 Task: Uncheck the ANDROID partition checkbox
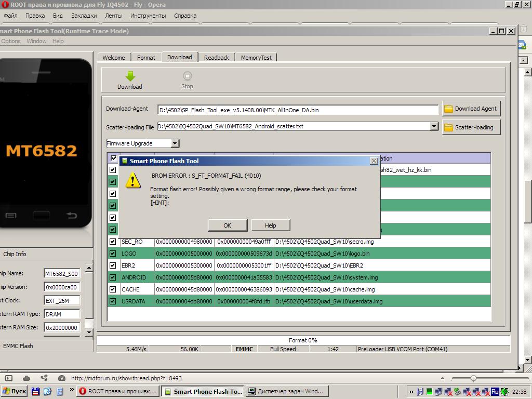click(x=113, y=277)
